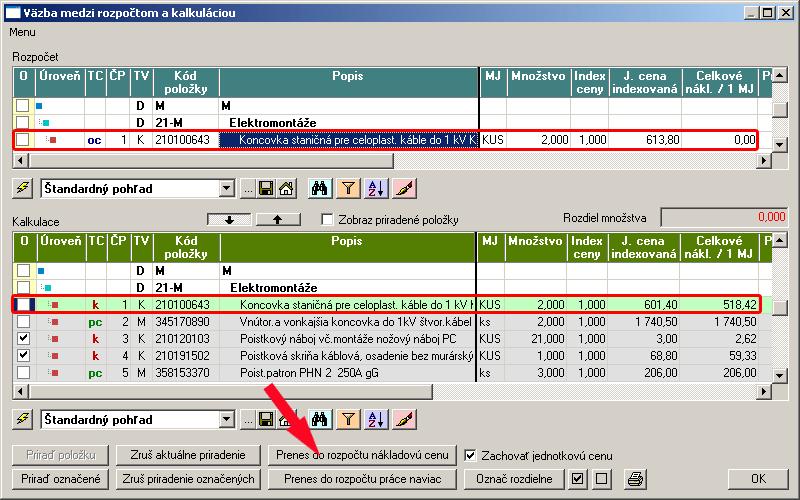Click Rozpočet Kód položky column header
The image size is (800, 500).
(186, 82)
